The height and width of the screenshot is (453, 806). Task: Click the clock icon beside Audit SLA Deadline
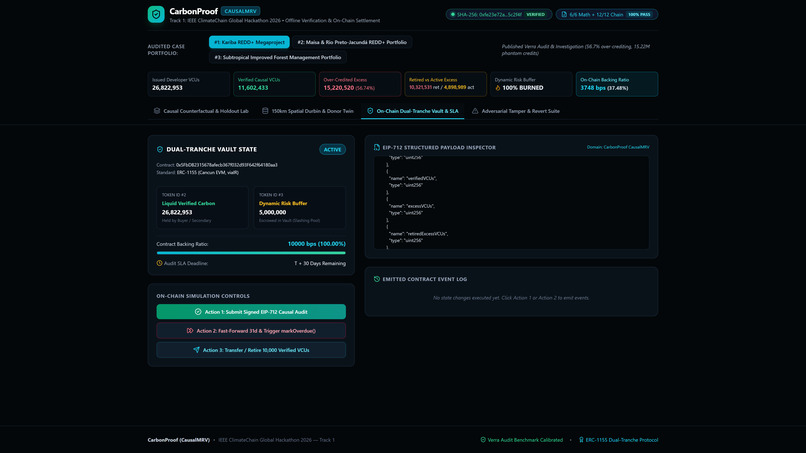159,263
